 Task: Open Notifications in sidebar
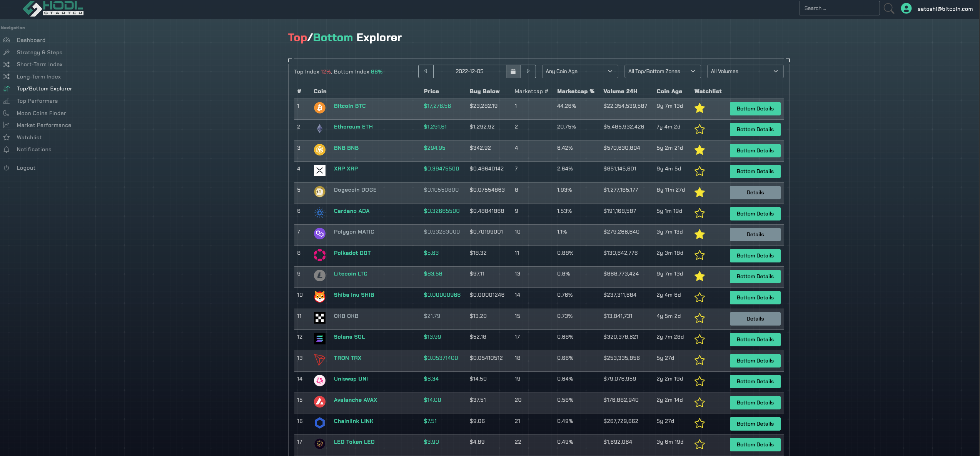click(34, 149)
